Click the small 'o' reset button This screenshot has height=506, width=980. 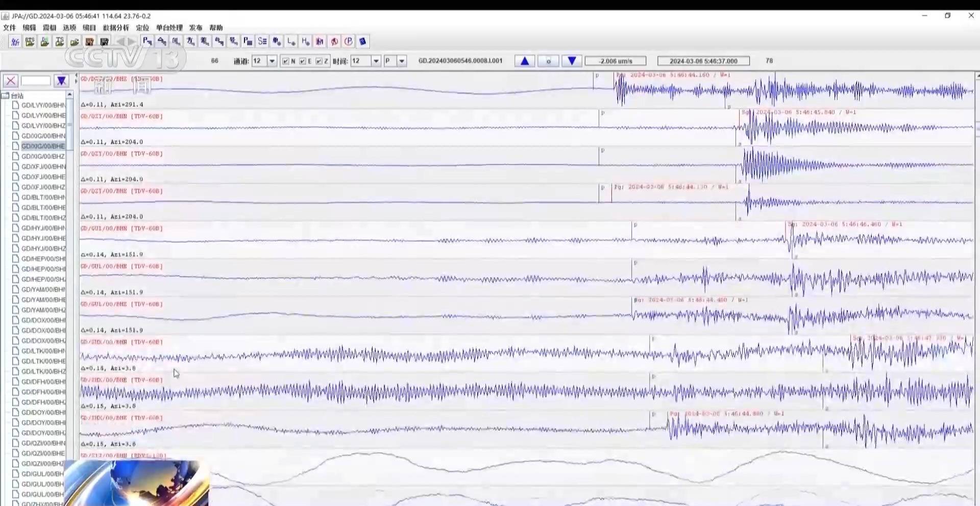(x=549, y=61)
